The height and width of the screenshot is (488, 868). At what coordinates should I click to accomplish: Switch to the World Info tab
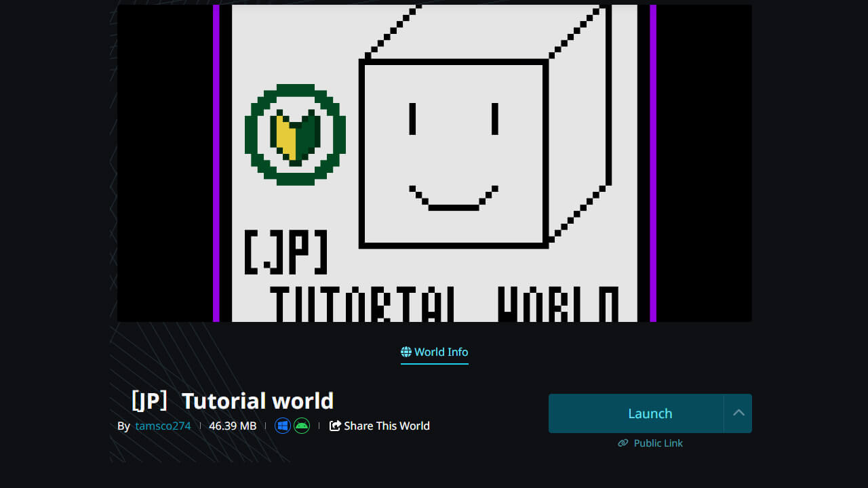[x=435, y=352]
